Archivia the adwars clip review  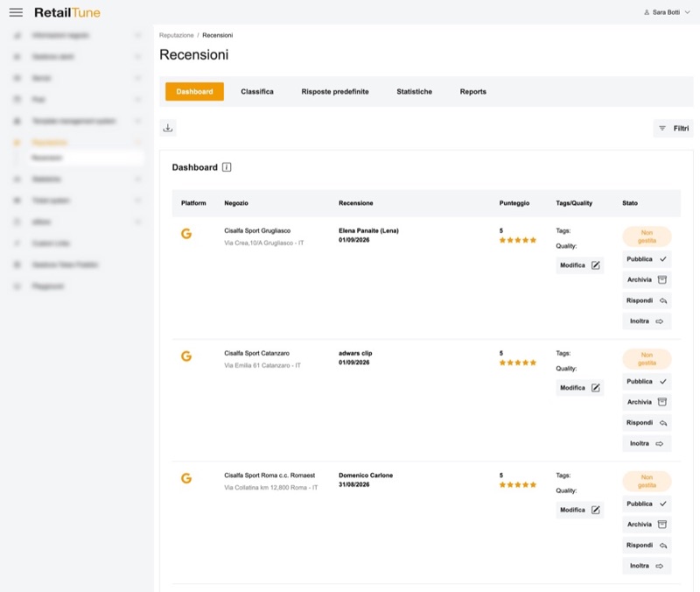point(647,402)
